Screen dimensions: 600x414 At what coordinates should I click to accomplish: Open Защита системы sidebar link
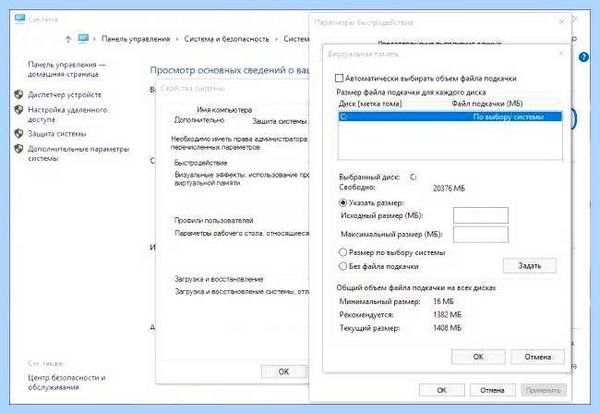[57, 134]
